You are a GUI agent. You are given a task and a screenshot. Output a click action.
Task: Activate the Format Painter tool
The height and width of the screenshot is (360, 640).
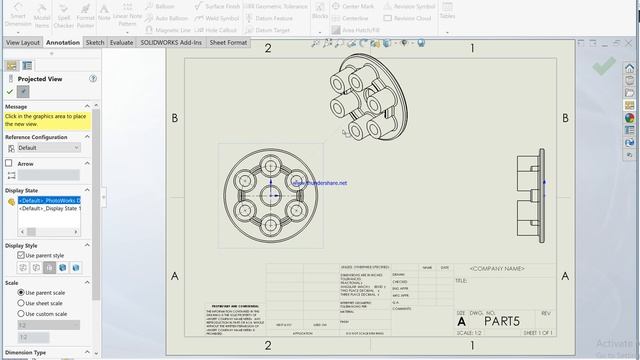coord(85,16)
